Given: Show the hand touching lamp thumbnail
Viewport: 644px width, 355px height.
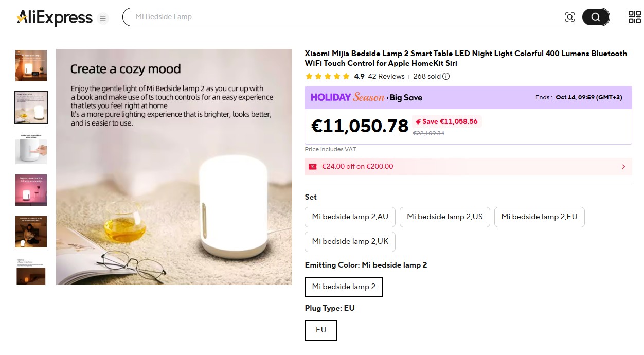Looking at the screenshot, I should click(31, 149).
